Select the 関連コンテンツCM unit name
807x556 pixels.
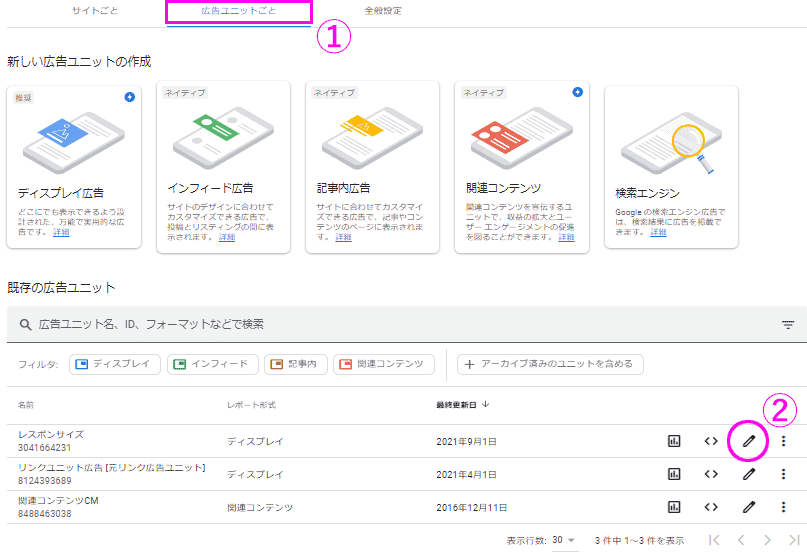point(58,500)
